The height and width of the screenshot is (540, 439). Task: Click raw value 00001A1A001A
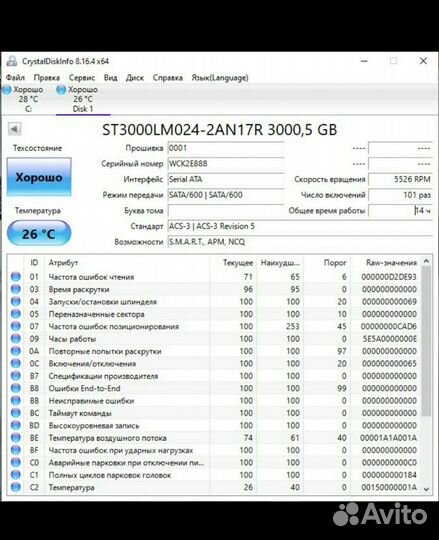click(388, 438)
